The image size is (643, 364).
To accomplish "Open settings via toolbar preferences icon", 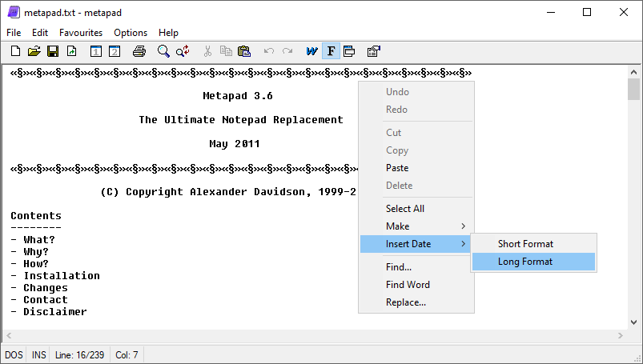I will point(374,51).
